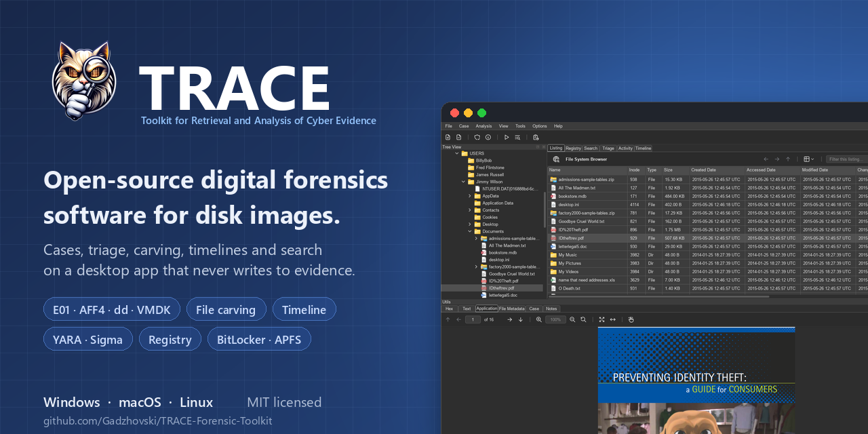Expand the Contacts folder in tree
Viewport: 868px width, 434px height.
[470, 210]
